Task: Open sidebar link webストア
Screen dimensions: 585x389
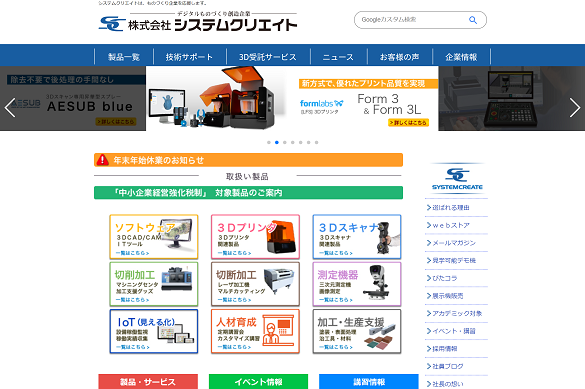Action: tap(451, 225)
